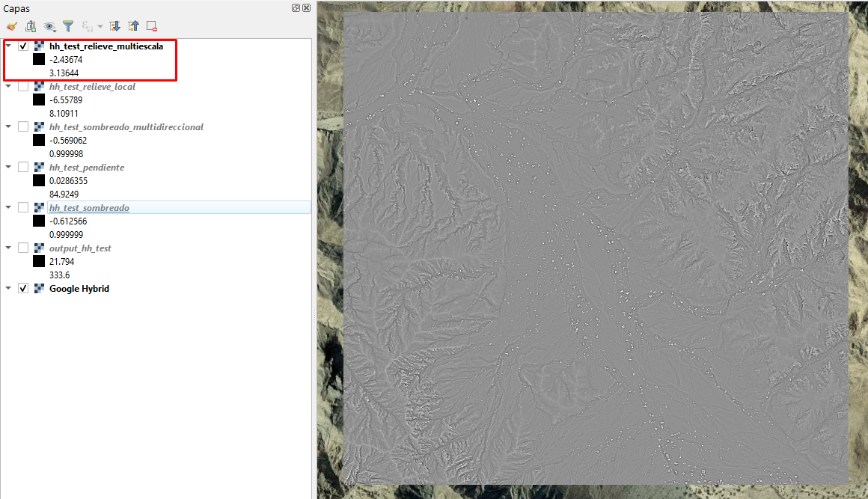Open the layer styling panel
Image resolution: width=868 pixels, height=499 pixels.
point(12,25)
